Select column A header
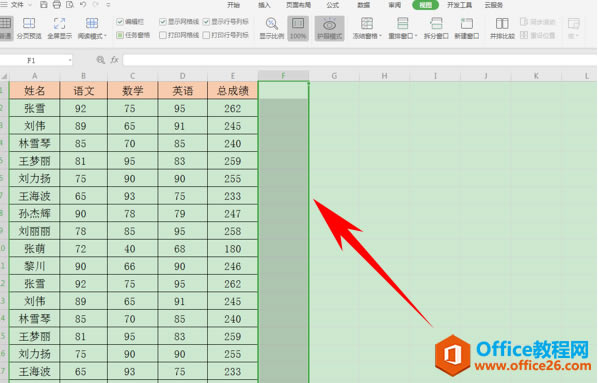This screenshot has height=383, width=598. (x=34, y=76)
